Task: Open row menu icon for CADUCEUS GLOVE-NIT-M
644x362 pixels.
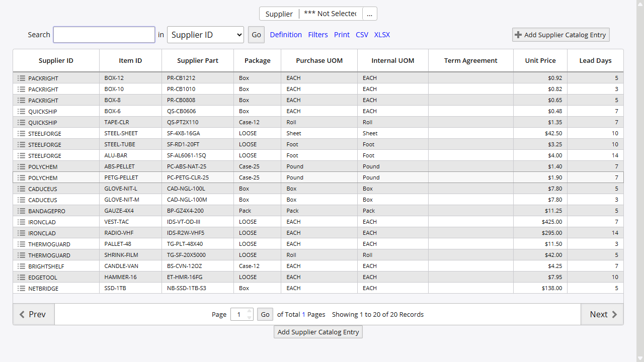Action: (x=20, y=200)
